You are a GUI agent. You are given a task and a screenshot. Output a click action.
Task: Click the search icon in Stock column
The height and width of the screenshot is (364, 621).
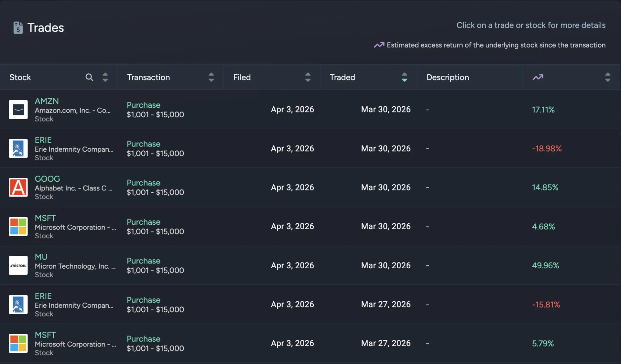click(89, 77)
